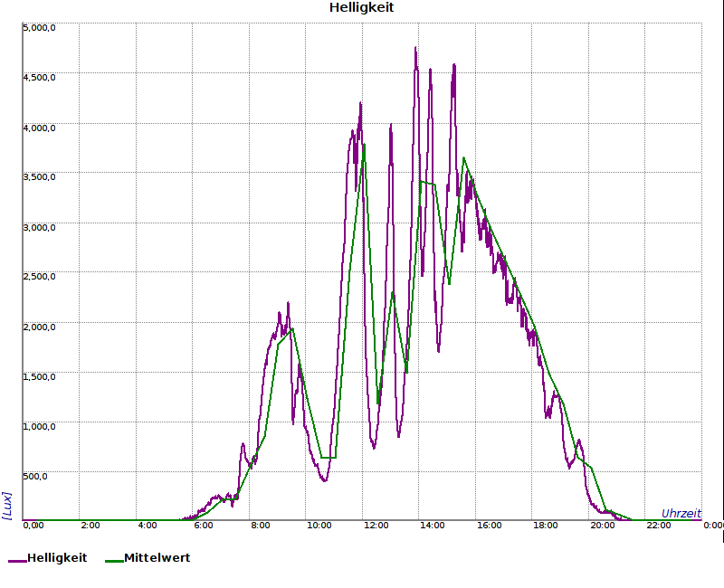
Task: Click the 4,000,0 y-axis tick label
Action: pyautogui.click(x=39, y=128)
